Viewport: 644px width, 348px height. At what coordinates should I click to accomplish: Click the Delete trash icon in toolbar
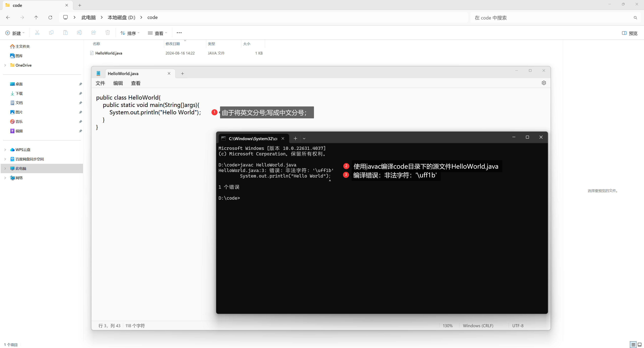tap(108, 33)
